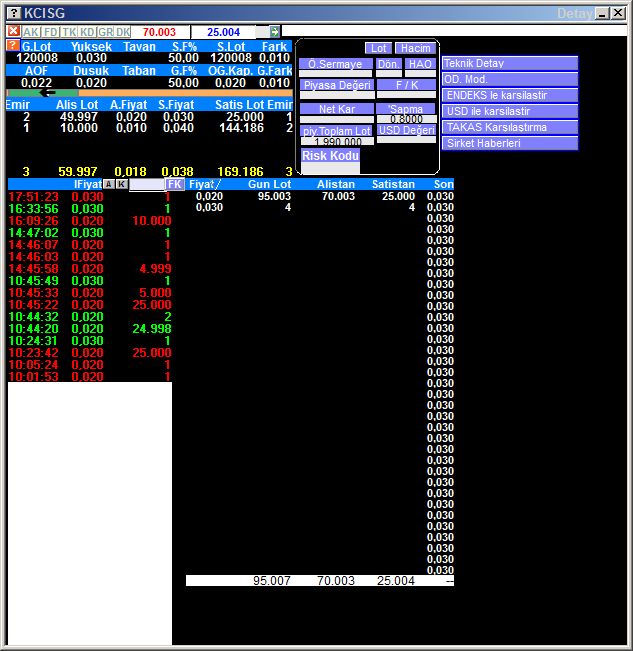This screenshot has height=651, width=633.
Task: Click the Dön. label
Action: tap(389, 64)
